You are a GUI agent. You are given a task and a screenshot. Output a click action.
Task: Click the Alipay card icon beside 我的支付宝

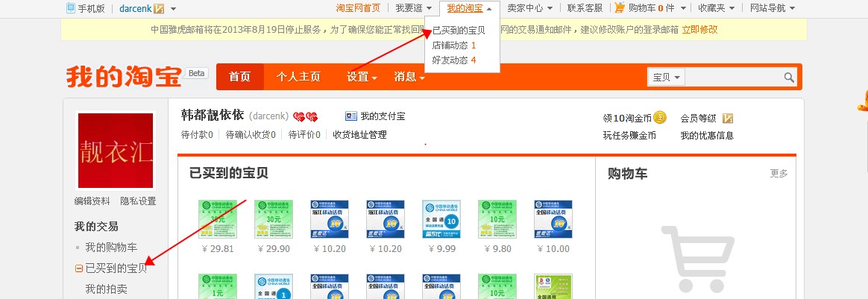coord(351,116)
